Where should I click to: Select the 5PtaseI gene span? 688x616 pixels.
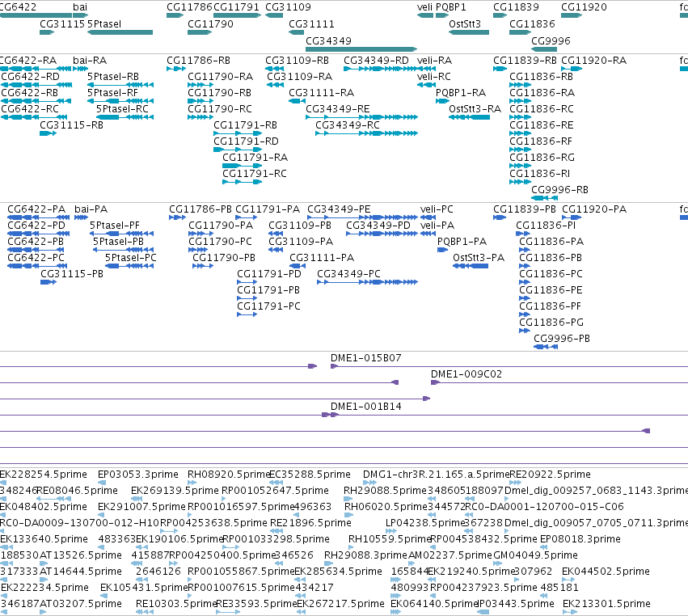point(120,32)
